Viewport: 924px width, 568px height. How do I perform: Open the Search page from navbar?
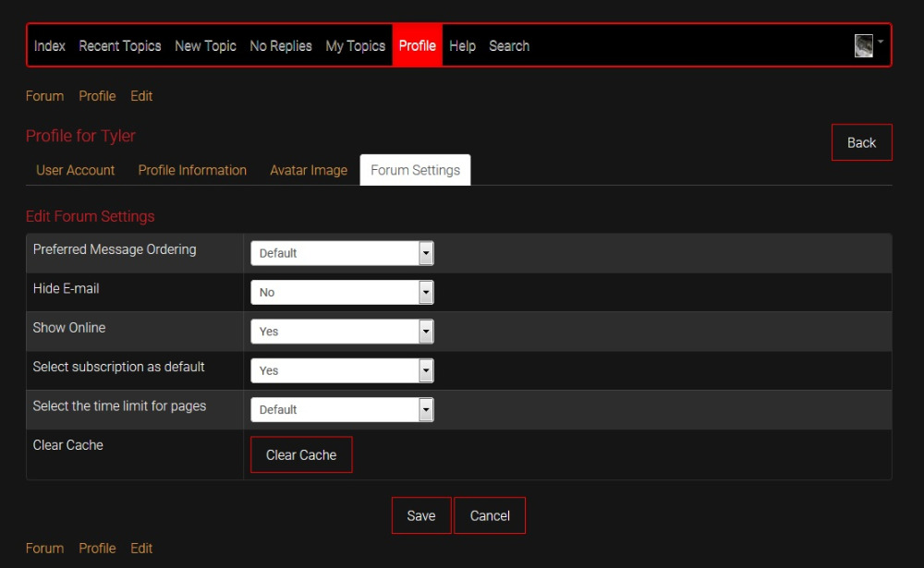[x=509, y=46]
